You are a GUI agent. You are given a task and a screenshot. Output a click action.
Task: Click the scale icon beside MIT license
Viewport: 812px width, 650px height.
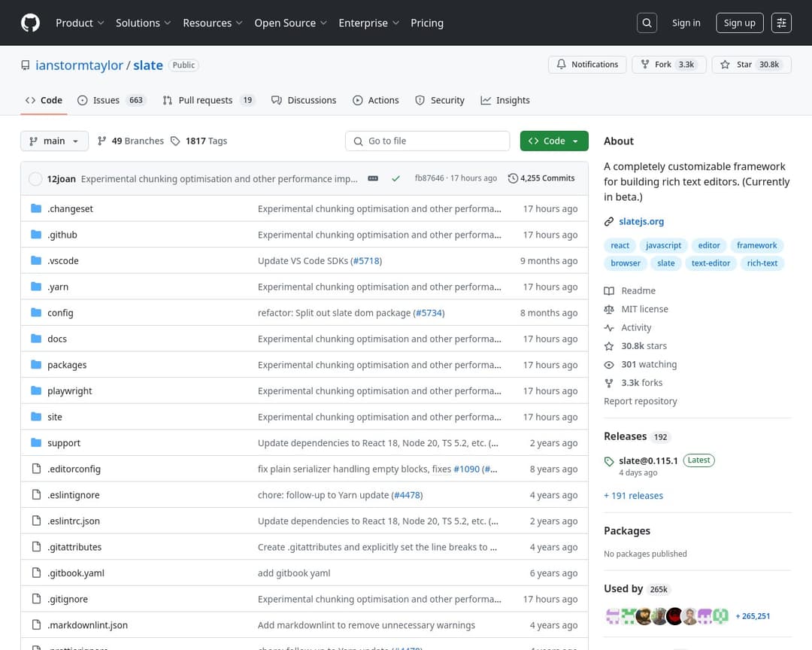coord(609,309)
